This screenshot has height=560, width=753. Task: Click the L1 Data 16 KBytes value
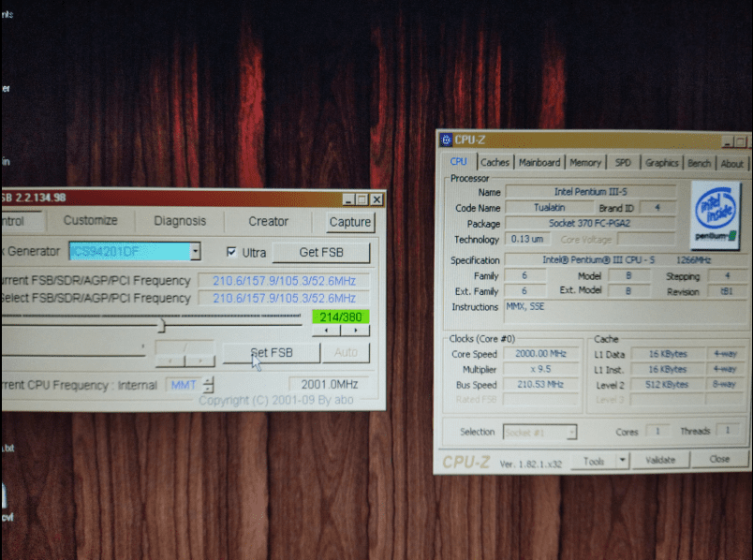pyautogui.click(x=668, y=354)
